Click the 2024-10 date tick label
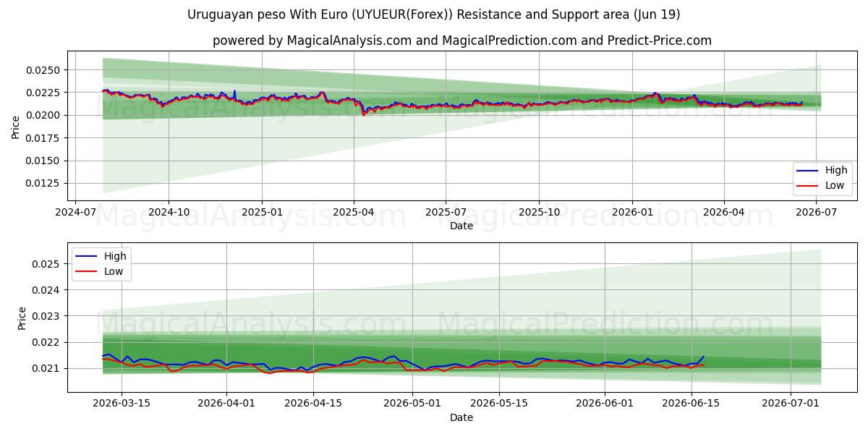This screenshot has height=434, width=868. pos(169,213)
